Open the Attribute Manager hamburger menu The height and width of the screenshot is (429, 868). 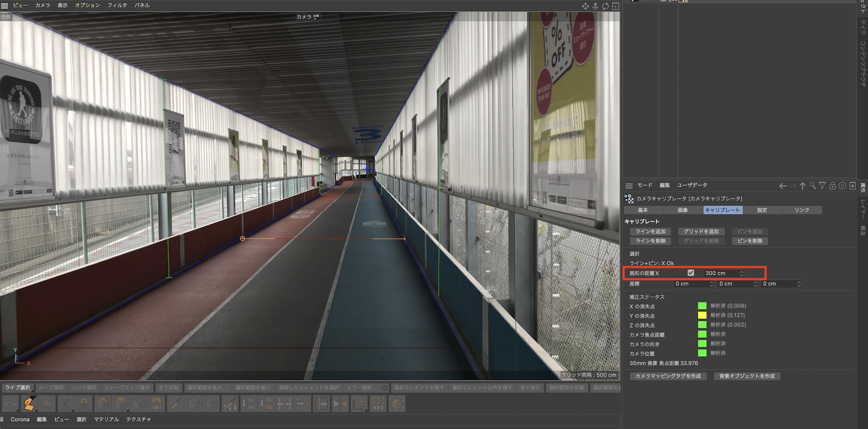629,186
